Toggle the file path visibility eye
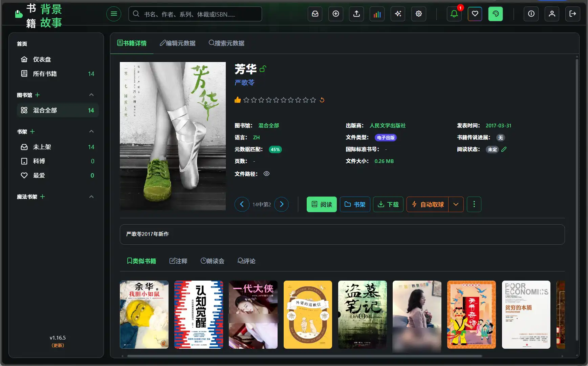 click(x=266, y=174)
